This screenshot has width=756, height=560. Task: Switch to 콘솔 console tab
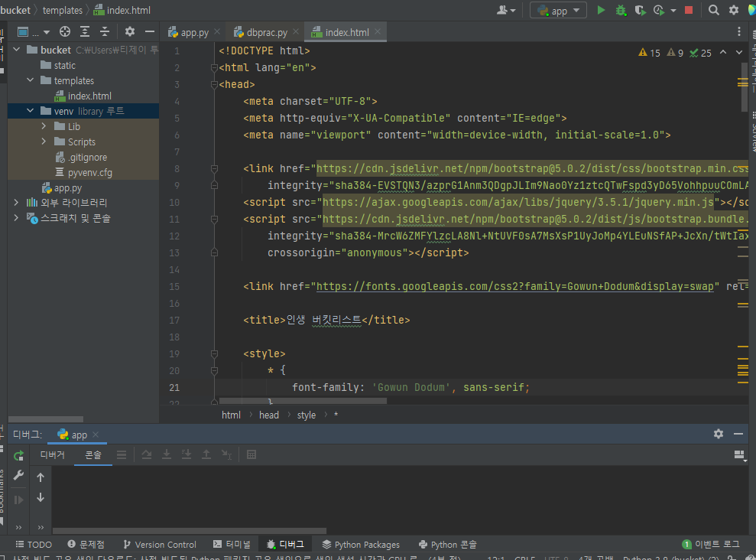pyautogui.click(x=93, y=455)
